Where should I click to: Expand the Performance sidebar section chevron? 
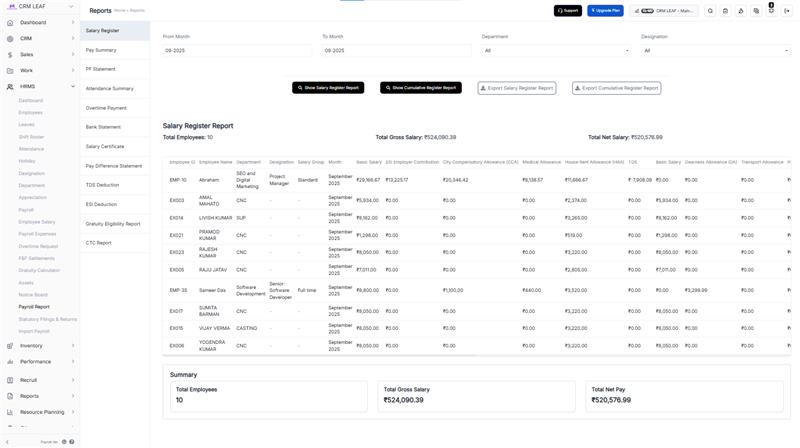coord(73,362)
